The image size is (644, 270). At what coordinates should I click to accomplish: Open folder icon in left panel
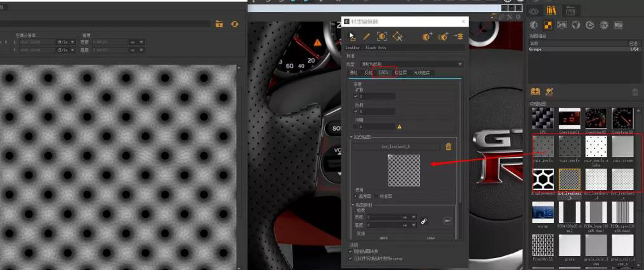(219, 24)
